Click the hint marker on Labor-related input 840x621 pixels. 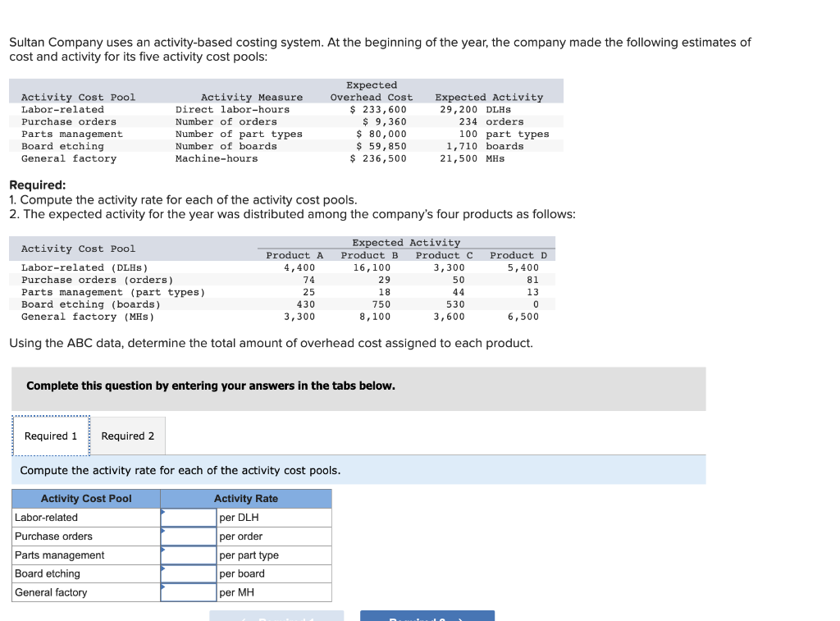[164, 510]
